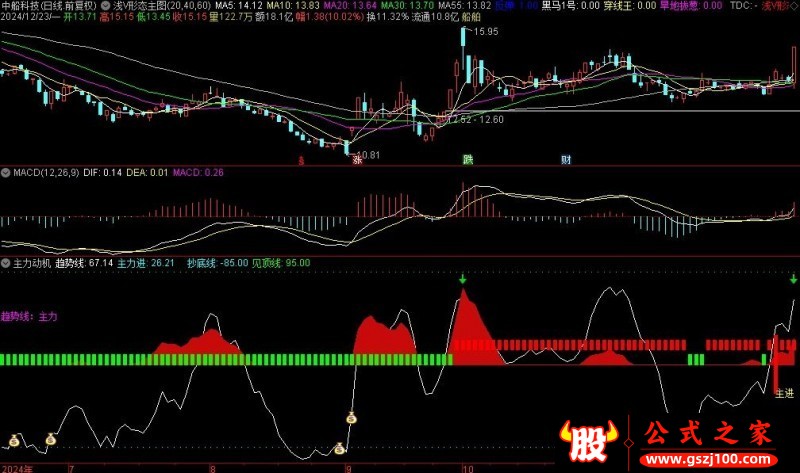Click the 开13.71 open price

[80, 17]
